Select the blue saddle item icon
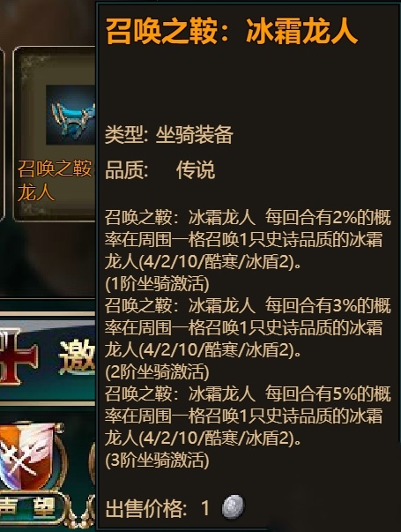The height and width of the screenshot is (532, 401). 71,115
